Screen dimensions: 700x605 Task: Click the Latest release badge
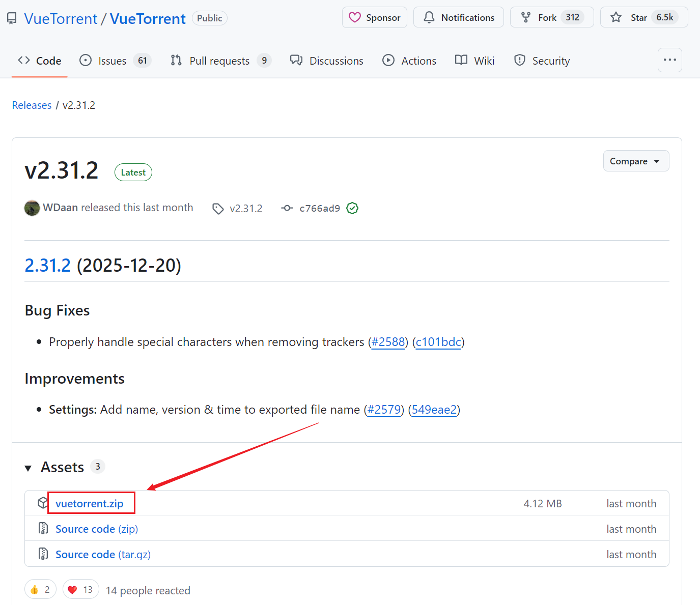point(133,172)
